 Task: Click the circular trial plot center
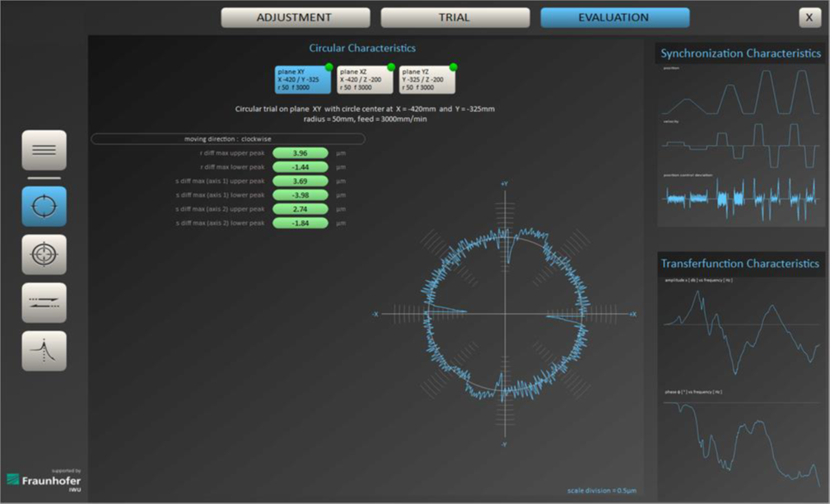tap(504, 314)
